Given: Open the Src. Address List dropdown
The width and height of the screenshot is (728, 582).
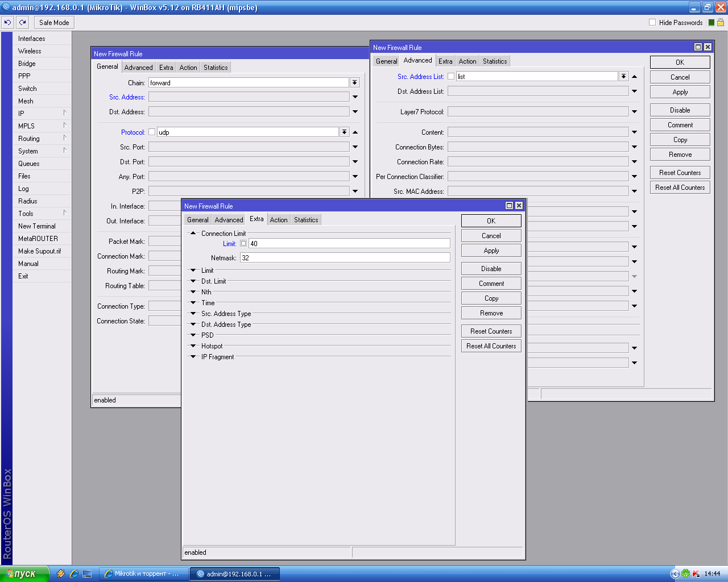Looking at the screenshot, I should coord(623,76).
